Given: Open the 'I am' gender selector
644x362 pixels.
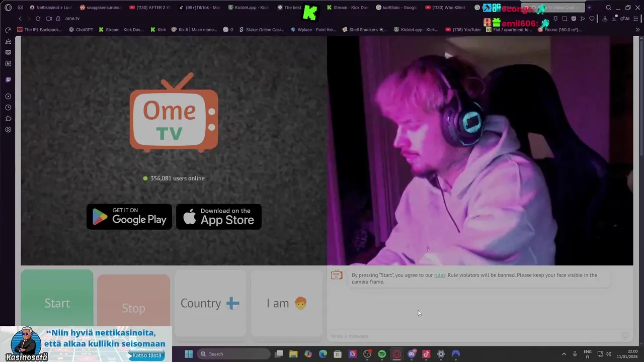Looking at the screenshot, I should tap(286, 303).
